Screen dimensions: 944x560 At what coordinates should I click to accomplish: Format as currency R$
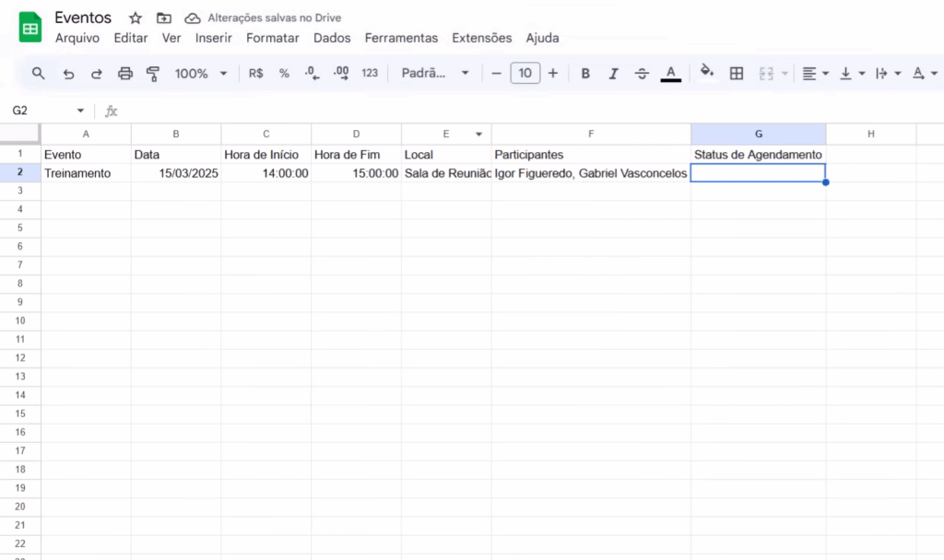(x=256, y=74)
